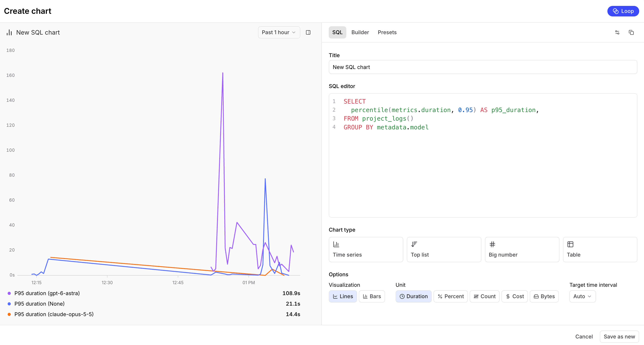Click the Table grid icon

click(570, 244)
